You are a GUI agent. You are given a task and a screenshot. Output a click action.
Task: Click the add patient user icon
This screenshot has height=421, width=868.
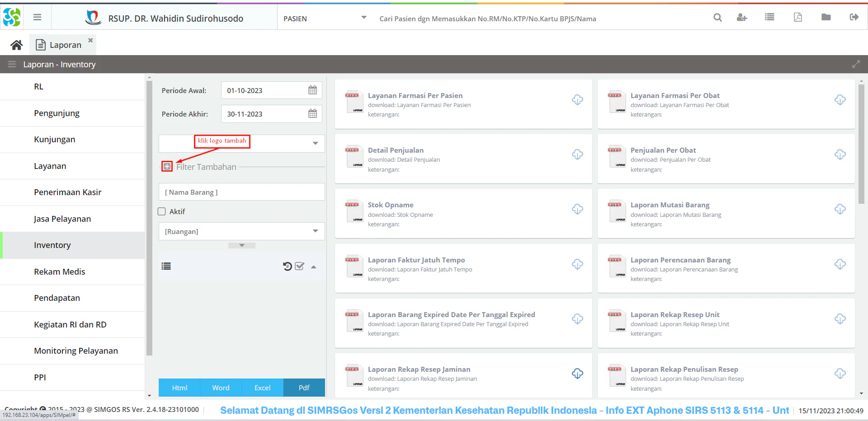742,17
